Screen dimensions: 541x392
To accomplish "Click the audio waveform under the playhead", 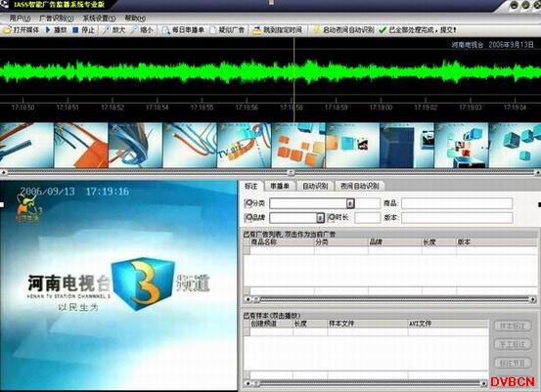I will (293, 71).
